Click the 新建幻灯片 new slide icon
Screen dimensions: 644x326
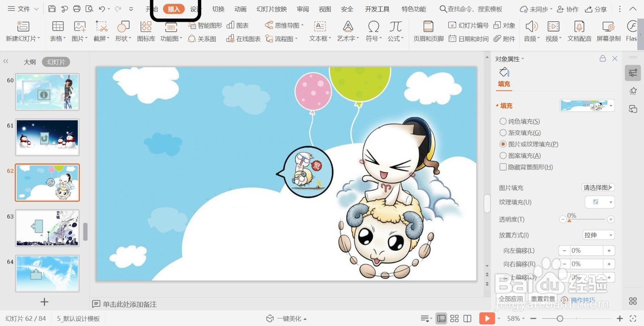point(23,27)
